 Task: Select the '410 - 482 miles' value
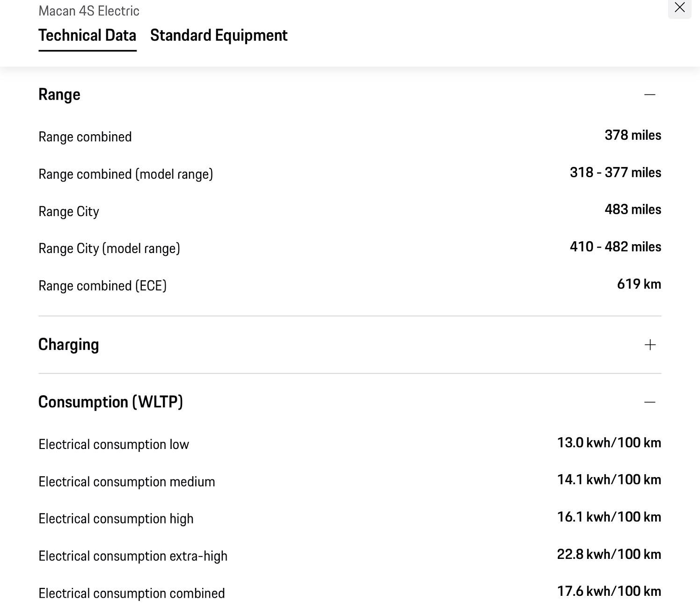pyautogui.click(x=616, y=247)
